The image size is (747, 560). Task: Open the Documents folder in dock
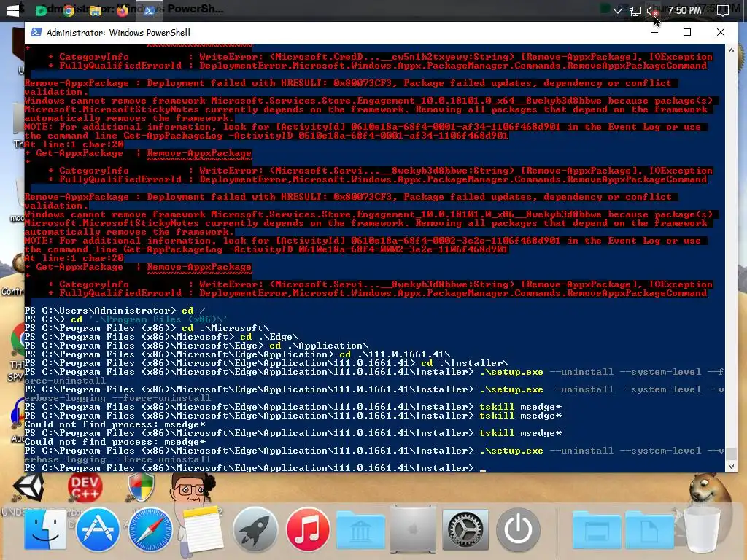click(x=649, y=531)
